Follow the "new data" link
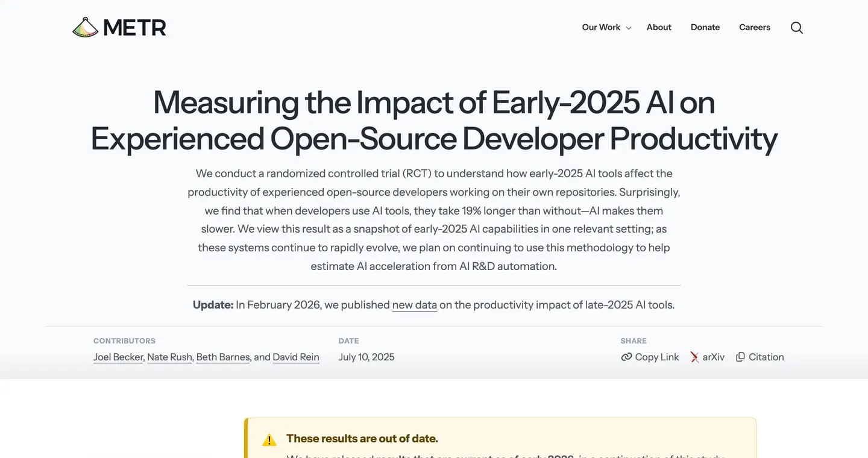The height and width of the screenshot is (458, 868). [x=415, y=305]
